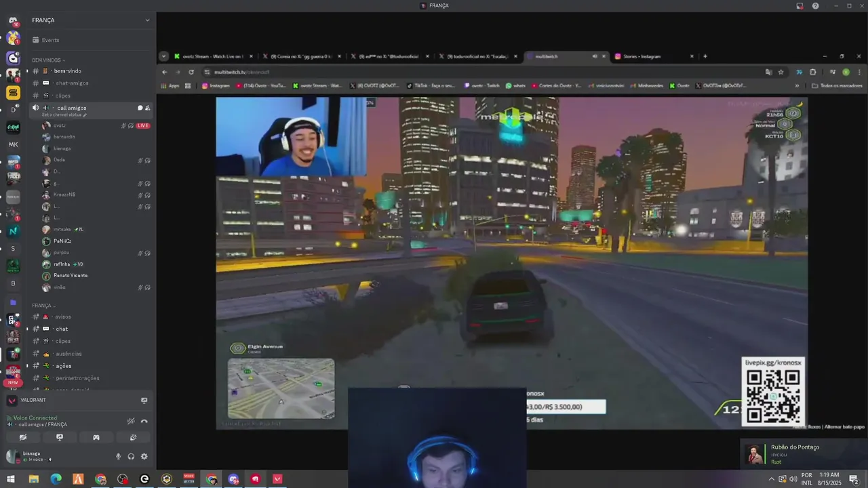Screen dimensions: 868x488
Task: Open the letter B server icon
Action: click(x=13, y=283)
